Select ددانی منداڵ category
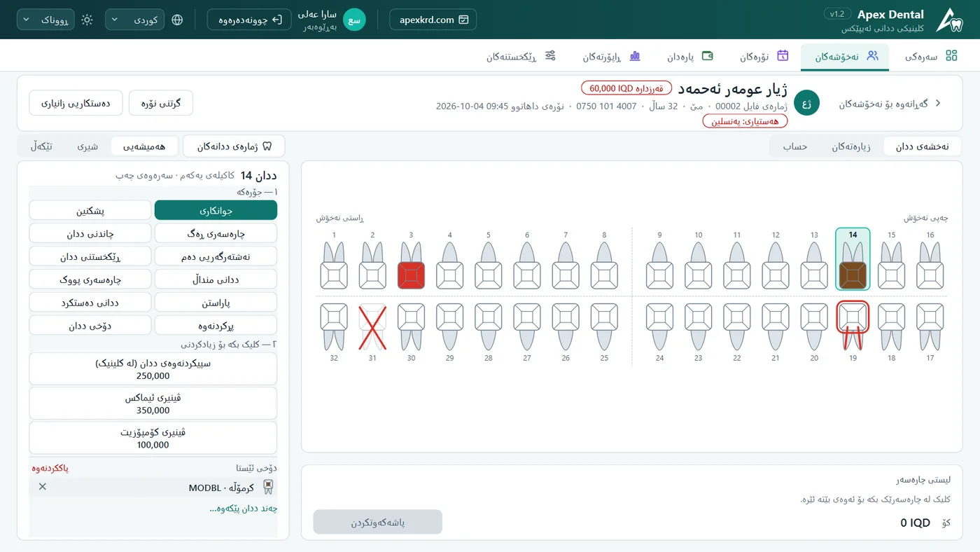Screen dimensions: 980x552 click(x=216, y=280)
